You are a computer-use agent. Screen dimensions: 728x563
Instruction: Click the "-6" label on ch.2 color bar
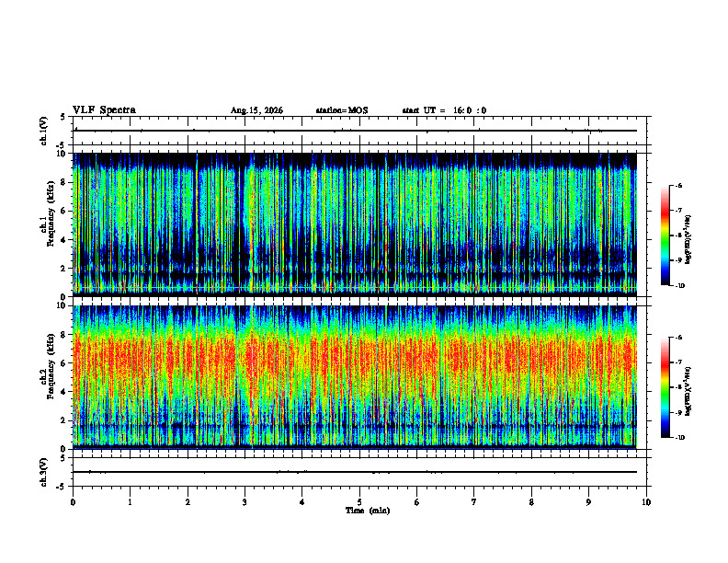tap(679, 338)
